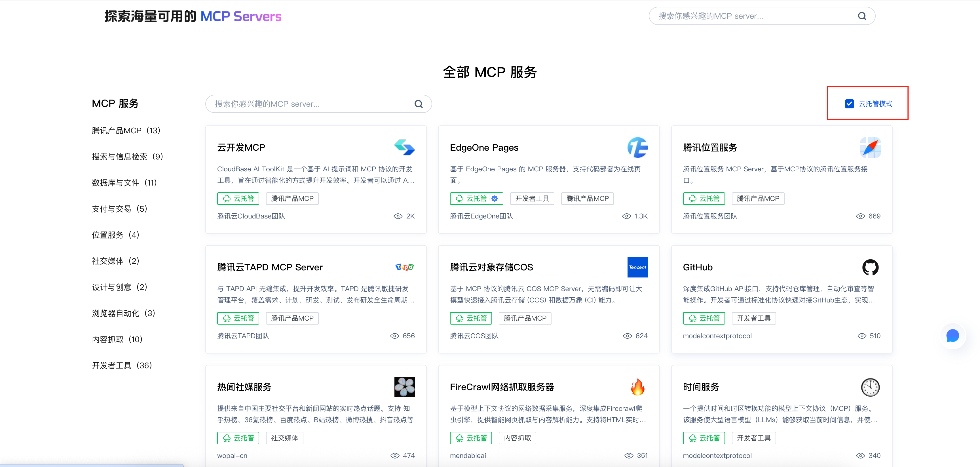Uncheck the 云托管模式 checkbox

tap(849, 104)
